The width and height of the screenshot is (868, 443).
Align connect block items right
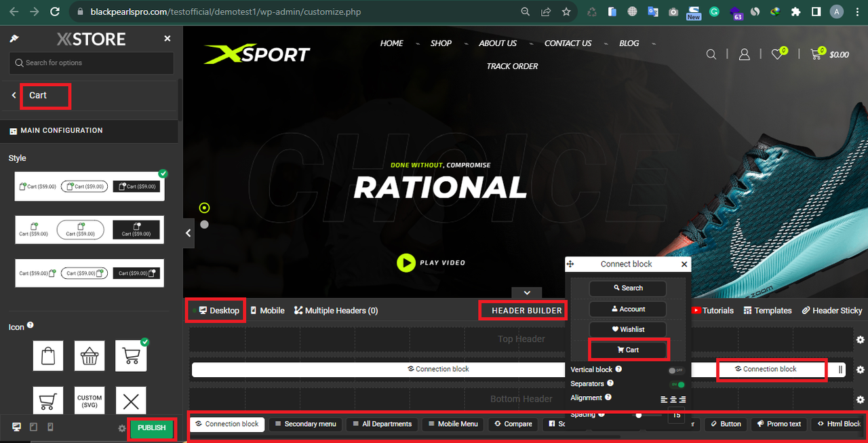click(x=682, y=399)
